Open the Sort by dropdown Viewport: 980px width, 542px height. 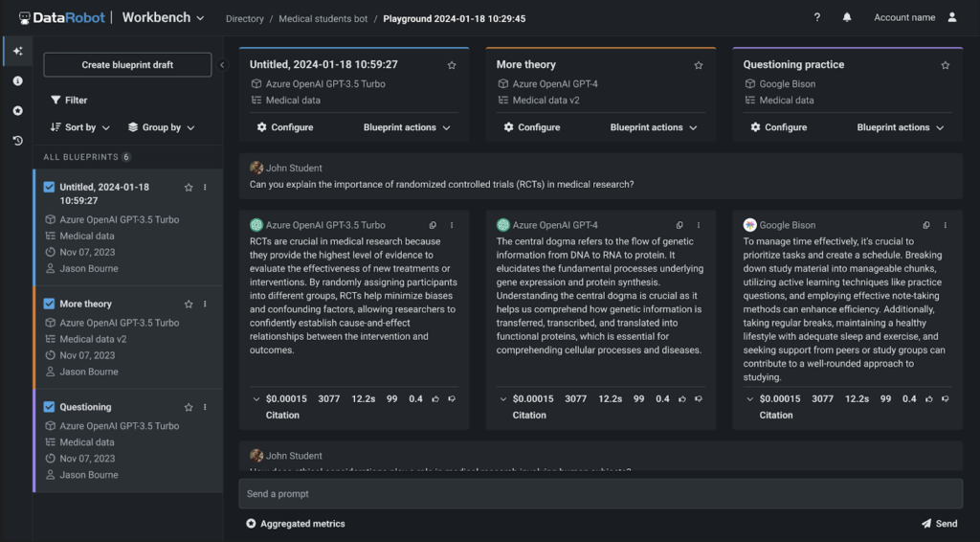pyautogui.click(x=80, y=127)
